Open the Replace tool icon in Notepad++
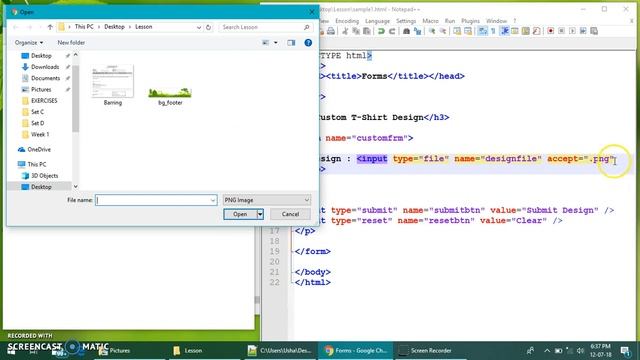640x360 pixels. tap(418, 31)
